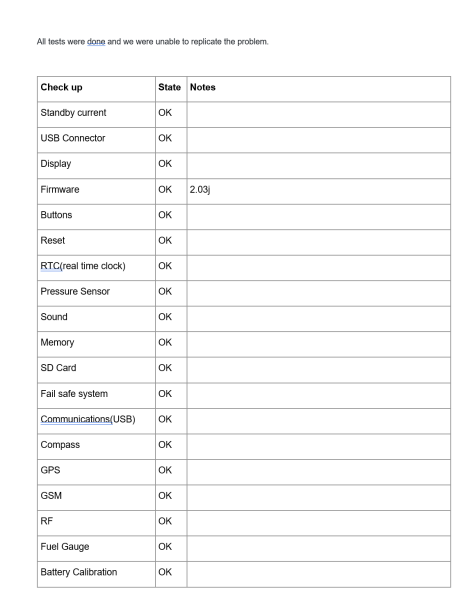Click the OK state beside RF

point(165,521)
